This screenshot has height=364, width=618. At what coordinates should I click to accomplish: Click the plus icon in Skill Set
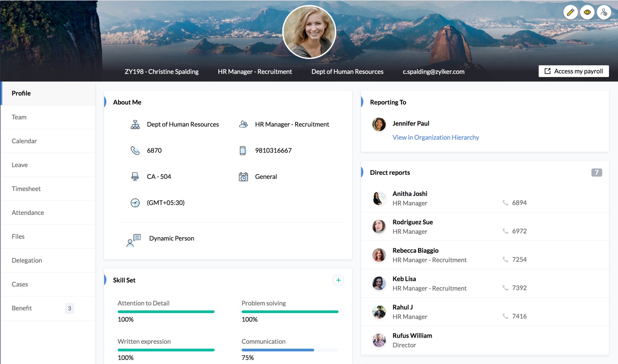click(338, 280)
